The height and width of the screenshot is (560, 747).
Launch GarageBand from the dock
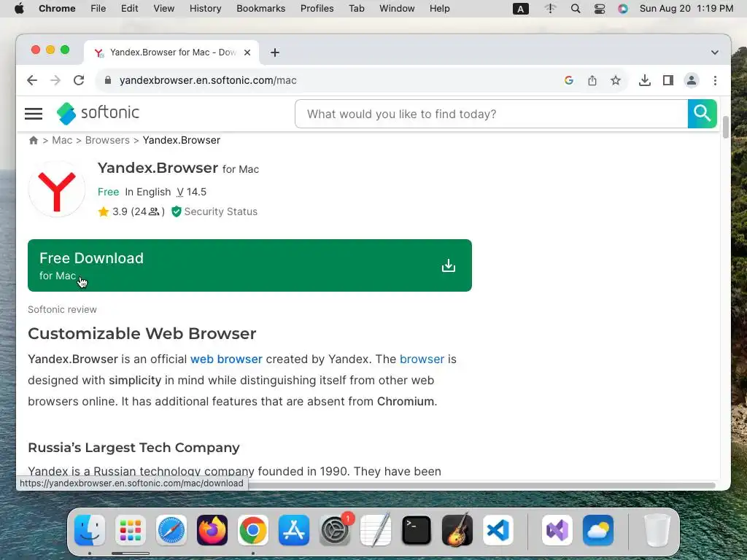(x=457, y=530)
